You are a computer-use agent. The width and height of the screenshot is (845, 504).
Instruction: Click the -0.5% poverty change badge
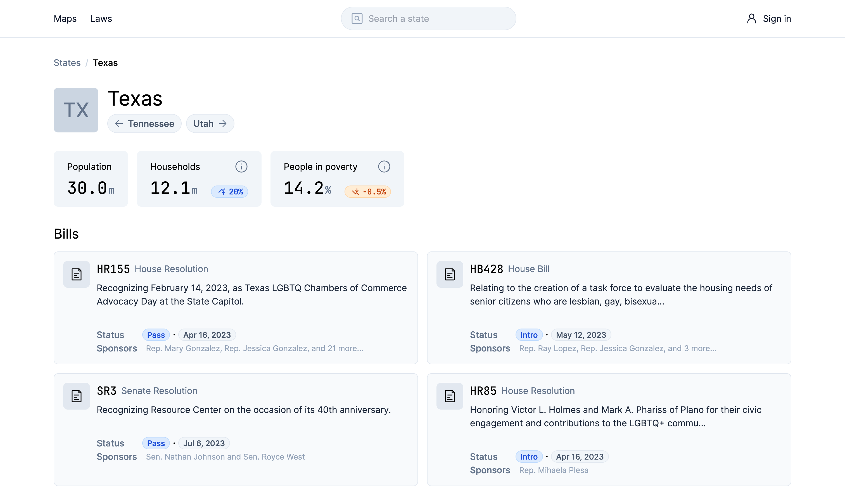(367, 192)
